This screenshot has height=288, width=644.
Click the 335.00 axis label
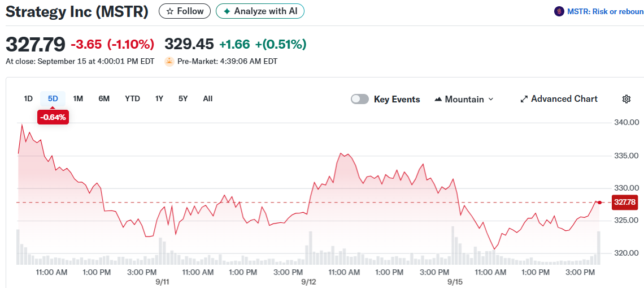(625, 156)
